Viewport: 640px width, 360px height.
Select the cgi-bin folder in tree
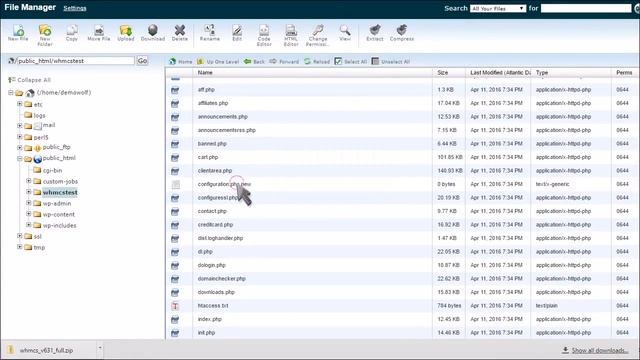(52, 170)
